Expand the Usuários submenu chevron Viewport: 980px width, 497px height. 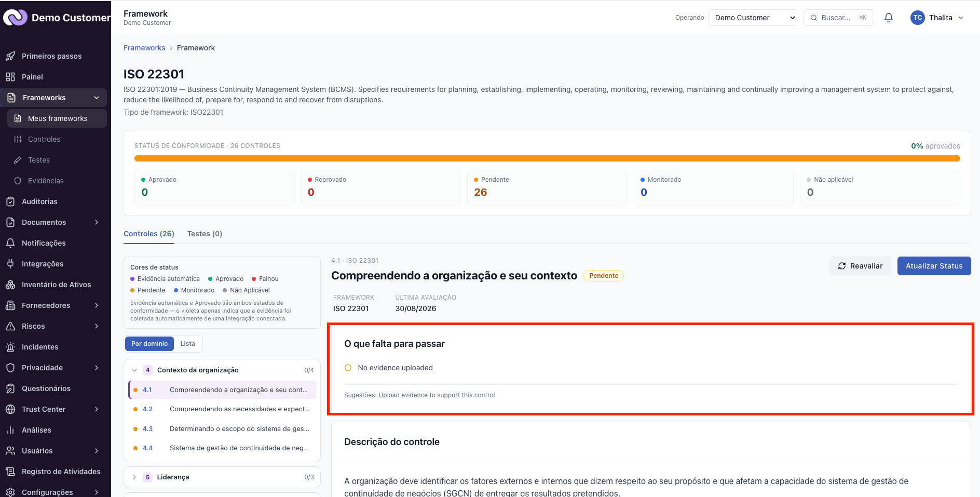pos(97,451)
